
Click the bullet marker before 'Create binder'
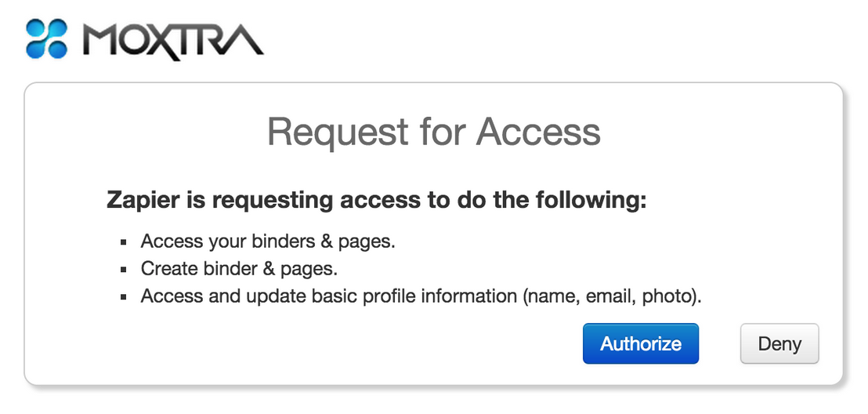(124, 270)
